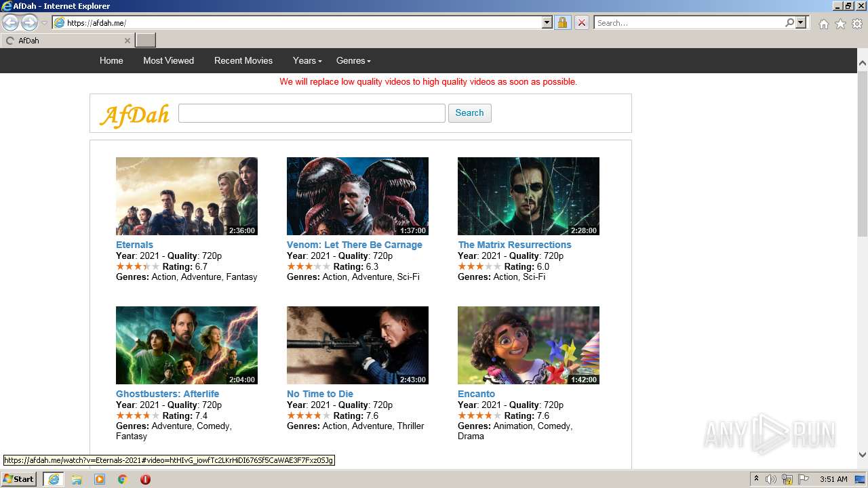The height and width of the screenshot is (488, 868).
Task: Close the AfDah tab
Action: (x=127, y=41)
